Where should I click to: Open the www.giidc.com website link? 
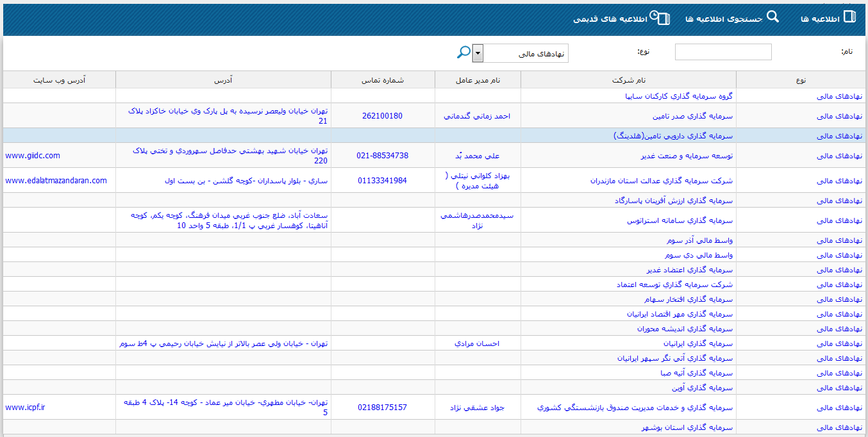[33, 156]
